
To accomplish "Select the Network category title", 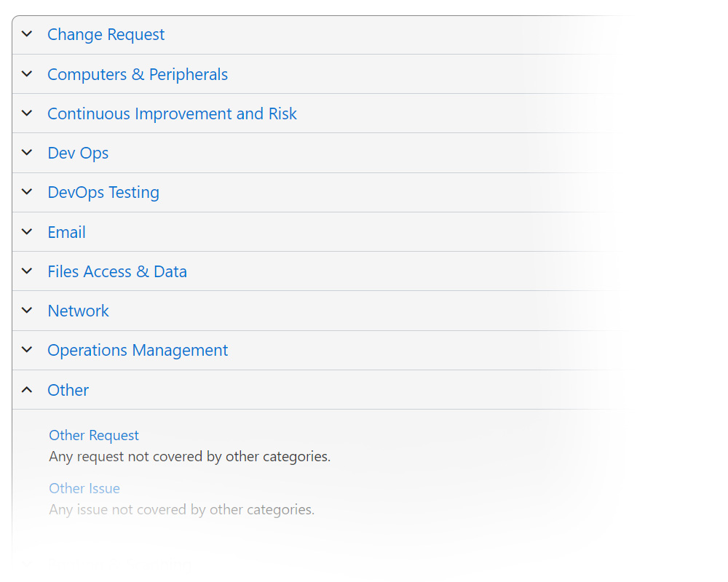I will click(x=78, y=311).
